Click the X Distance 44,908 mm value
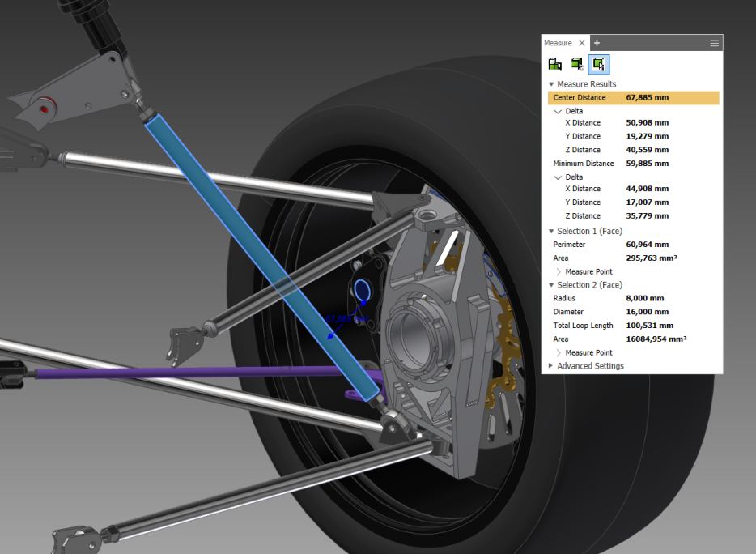The width and height of the screenshot is (756, 554). click(647, 189)
